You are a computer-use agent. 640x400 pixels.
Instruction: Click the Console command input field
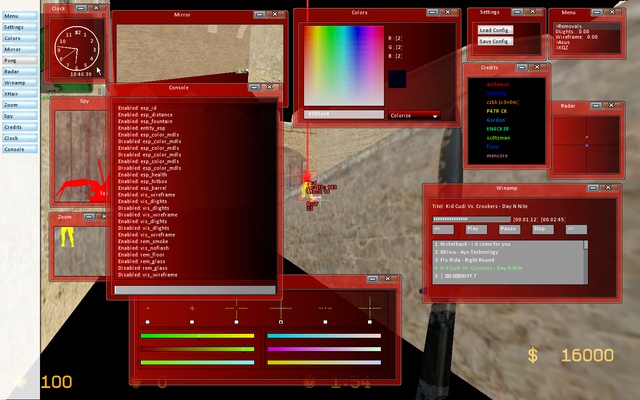[x=195, y=290]
